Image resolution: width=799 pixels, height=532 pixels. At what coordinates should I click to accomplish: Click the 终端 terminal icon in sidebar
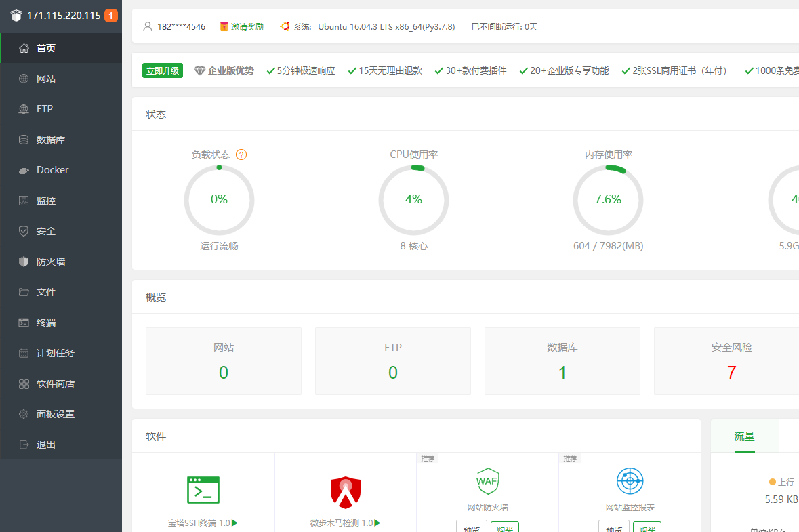pos(24,323)
